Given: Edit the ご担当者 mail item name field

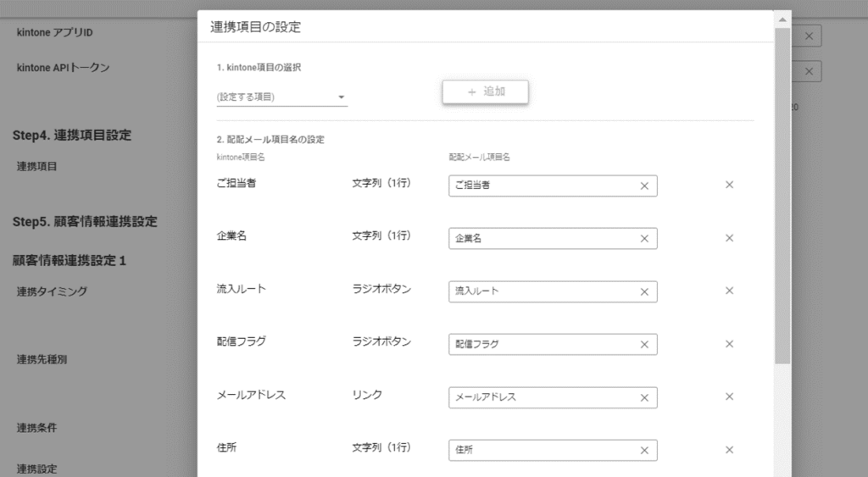Looking at the screenshot, I should point(542,186).
